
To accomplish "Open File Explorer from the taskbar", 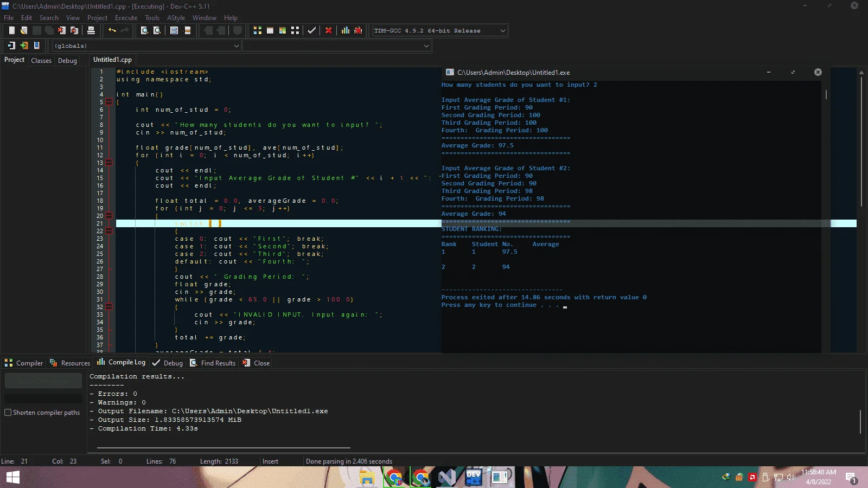I will [x=367, y=477].
